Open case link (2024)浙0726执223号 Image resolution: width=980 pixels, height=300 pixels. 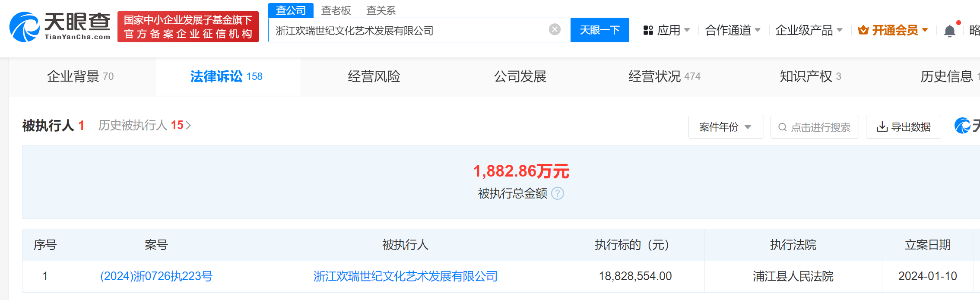[156, 276]
